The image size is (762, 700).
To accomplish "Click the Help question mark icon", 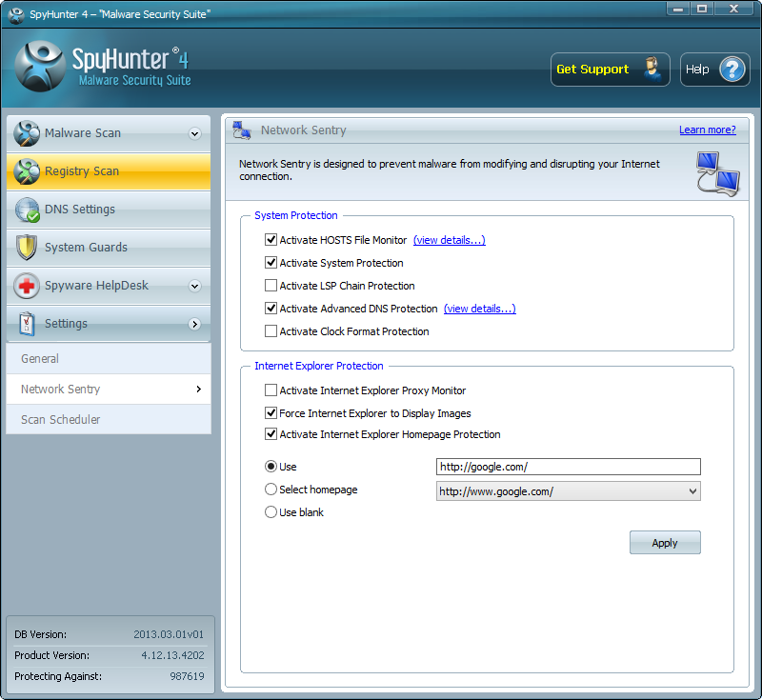I will point(732,70).
